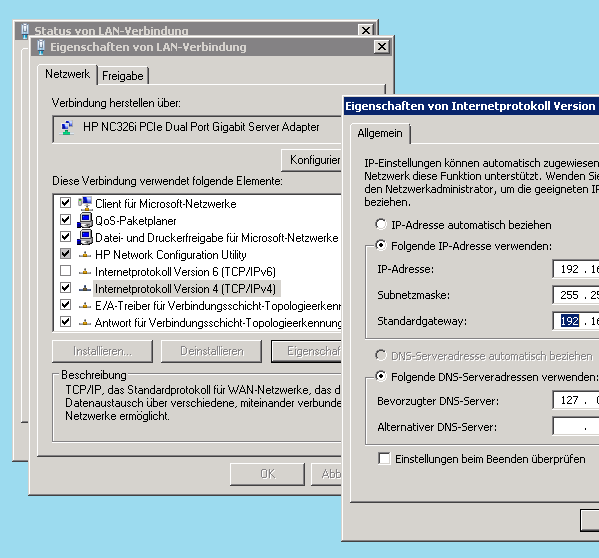Click the Datei- und Druckerfreigabe icon
Image resolution: width=599 pixels, height=558 pixels.
click(85, 238)
